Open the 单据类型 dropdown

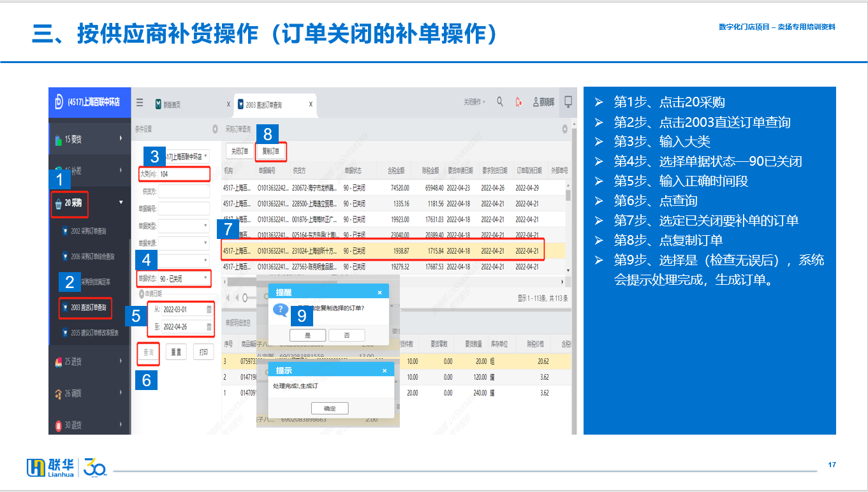205,226
